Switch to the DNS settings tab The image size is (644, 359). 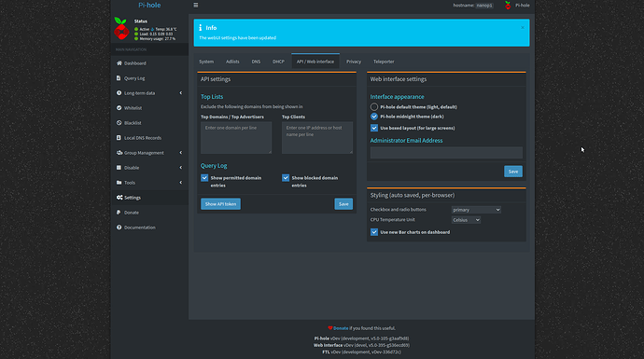click(256, 62)
